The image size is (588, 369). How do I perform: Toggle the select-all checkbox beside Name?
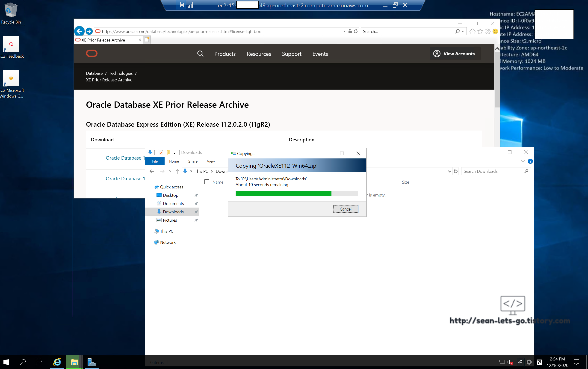pos(207,182)
